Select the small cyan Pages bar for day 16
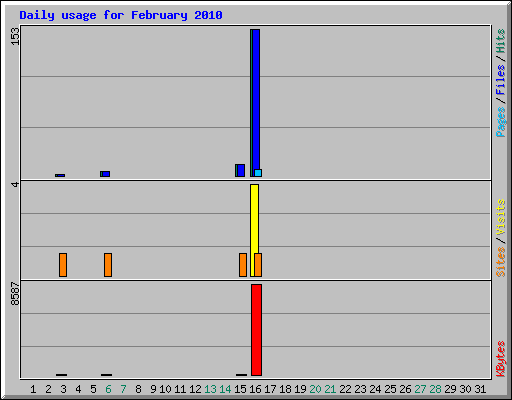Viewport: 512px width, 400px height. click(258, 173)
